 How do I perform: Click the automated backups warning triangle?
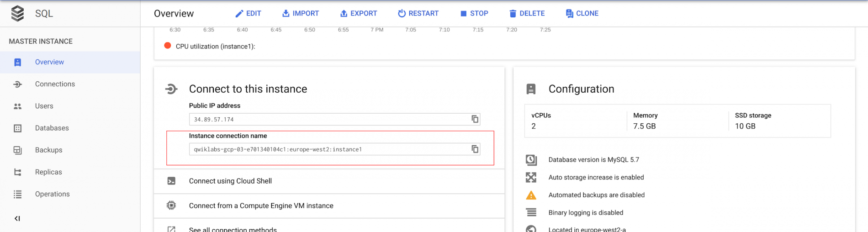(x=531, y=195)
